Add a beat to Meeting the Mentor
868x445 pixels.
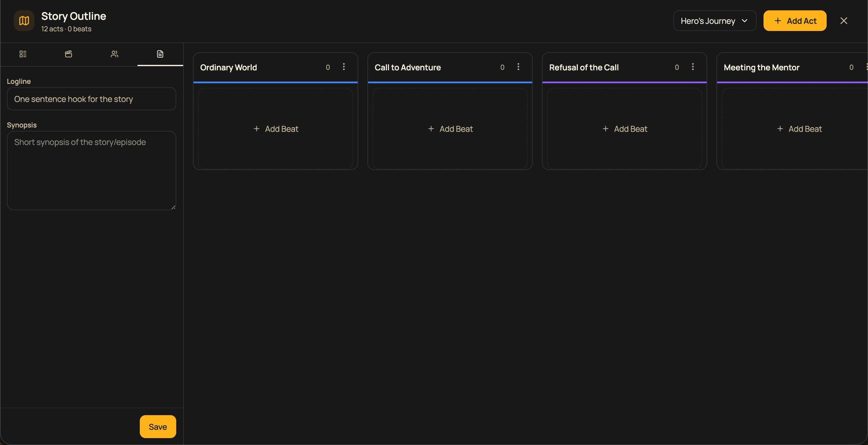799,129
